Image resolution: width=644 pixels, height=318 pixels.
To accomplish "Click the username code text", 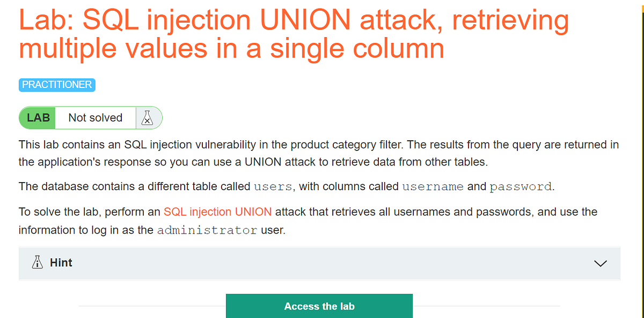I will (x=433, y=186).
